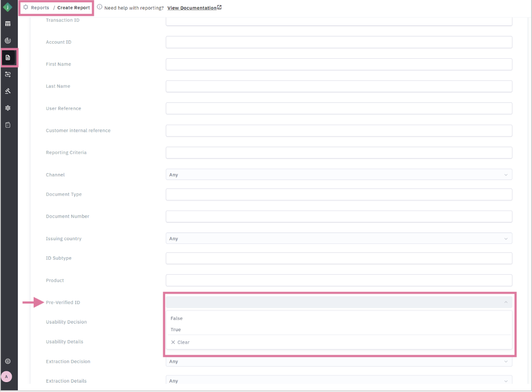
Task: Open the workflow arrows icon in sidebar
Action: point(8,74)
